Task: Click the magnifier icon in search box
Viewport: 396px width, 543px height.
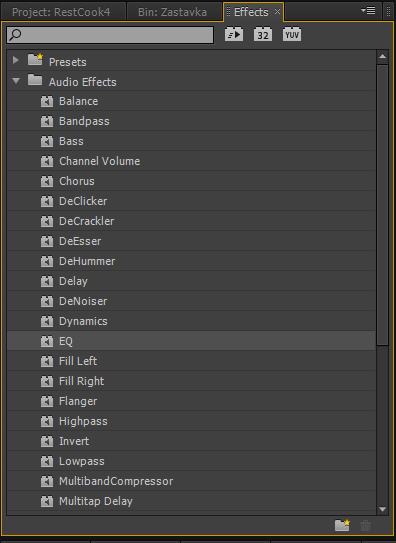Action: [x=15, y=35]
